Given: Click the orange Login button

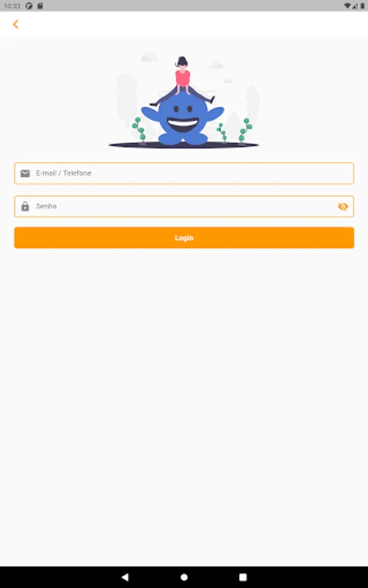Looking at the screenshot, I should coord(184,238).
